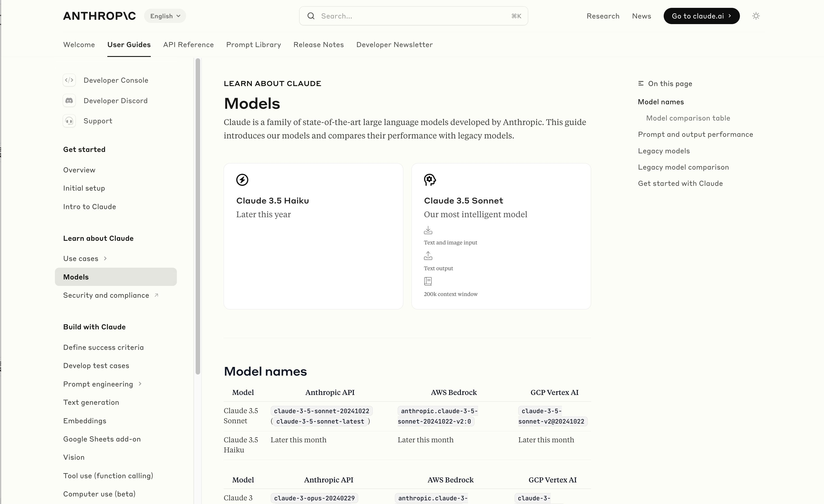Click the Claude 3.5 Sonnet brain/target icon
Viewport: 824px width, 504px height.
click(430, 180)
